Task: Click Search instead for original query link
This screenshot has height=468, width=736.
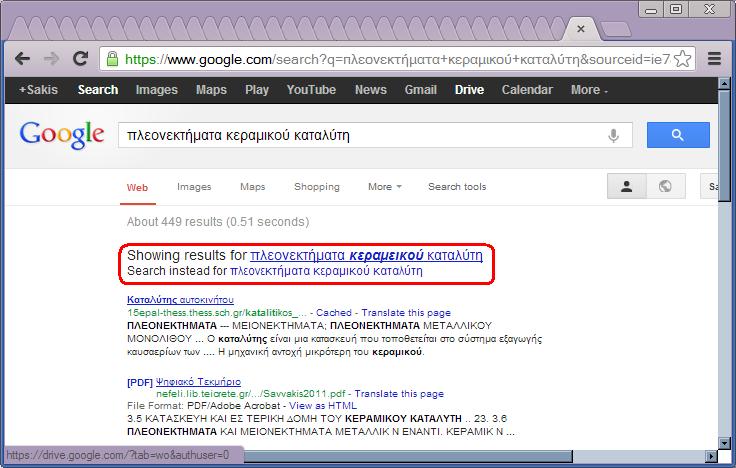Action: pyautogui.click(x=326, y=271)
